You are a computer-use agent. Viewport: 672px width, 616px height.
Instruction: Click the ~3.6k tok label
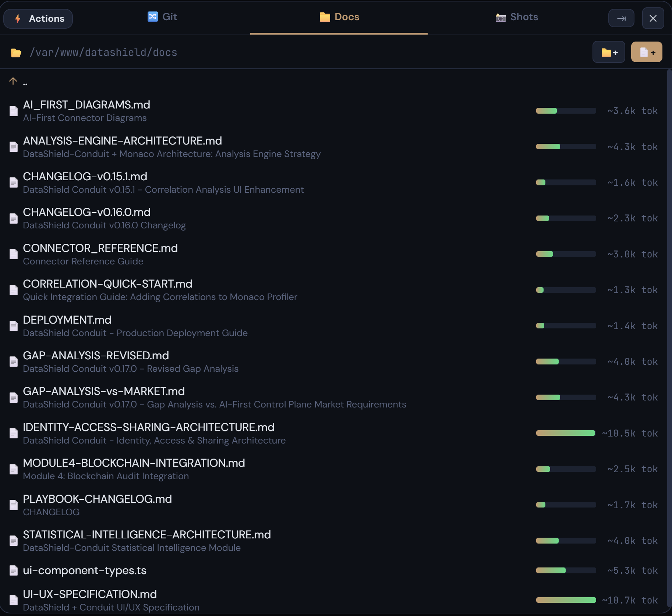pos(633,111)
